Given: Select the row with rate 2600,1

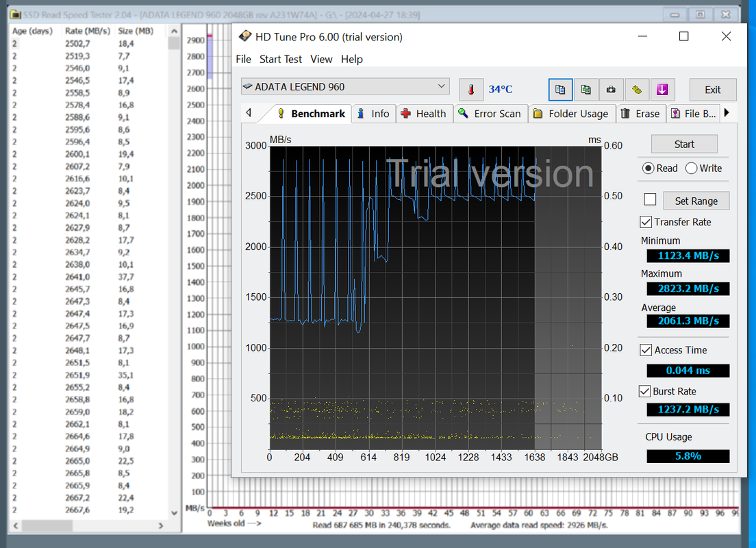Looking at the screenshot, I should (89, 154).
